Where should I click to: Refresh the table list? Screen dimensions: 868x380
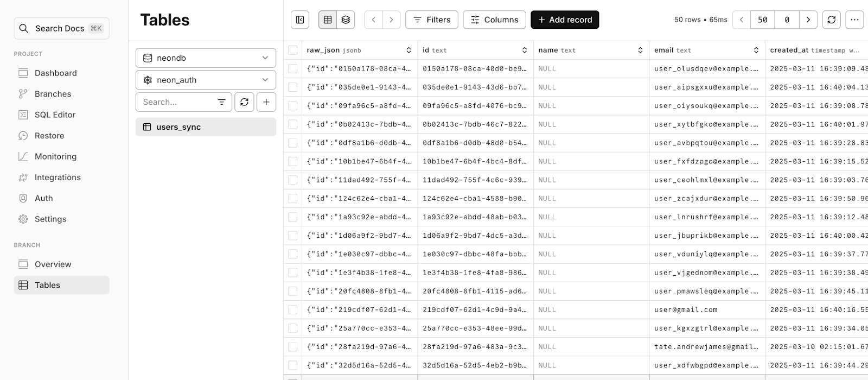pyautogui.click(x=244, y=102)
